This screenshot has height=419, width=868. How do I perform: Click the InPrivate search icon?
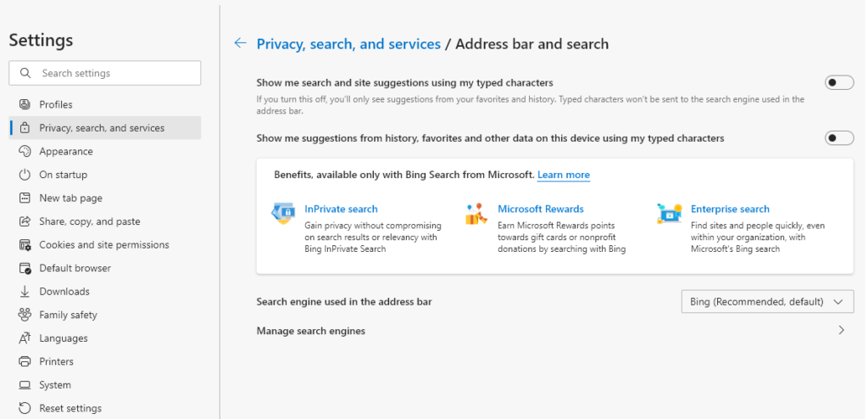click(x=282, y=214)
